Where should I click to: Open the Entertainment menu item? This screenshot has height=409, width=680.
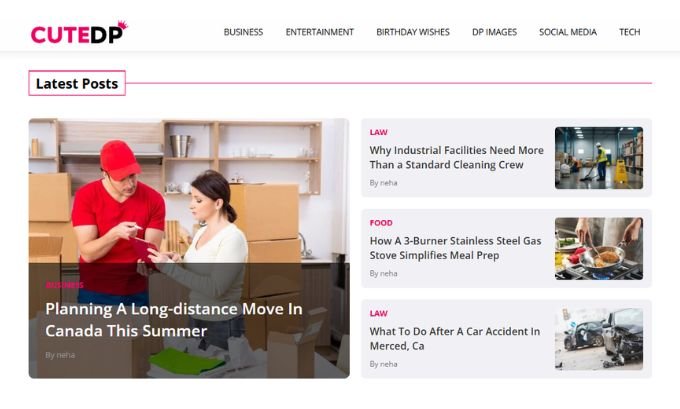pos(320,32)
